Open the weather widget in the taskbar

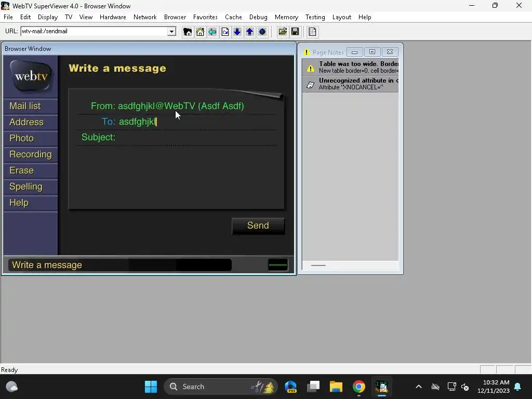click(x=12, y=387)
